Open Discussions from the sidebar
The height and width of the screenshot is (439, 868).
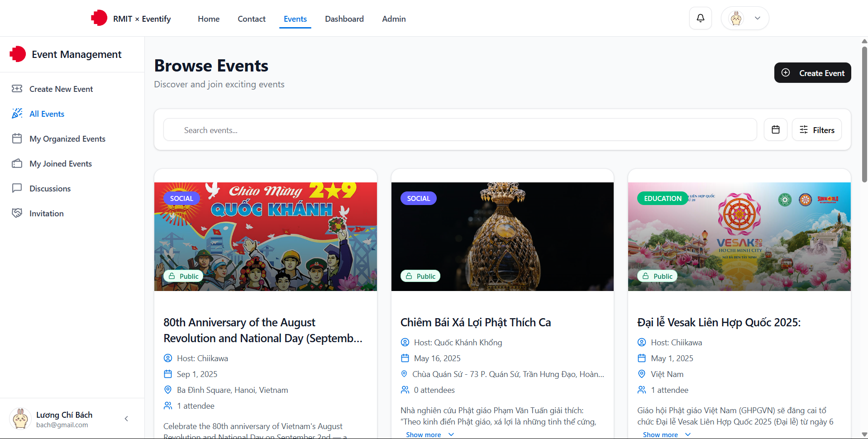(x=50, y=189)
